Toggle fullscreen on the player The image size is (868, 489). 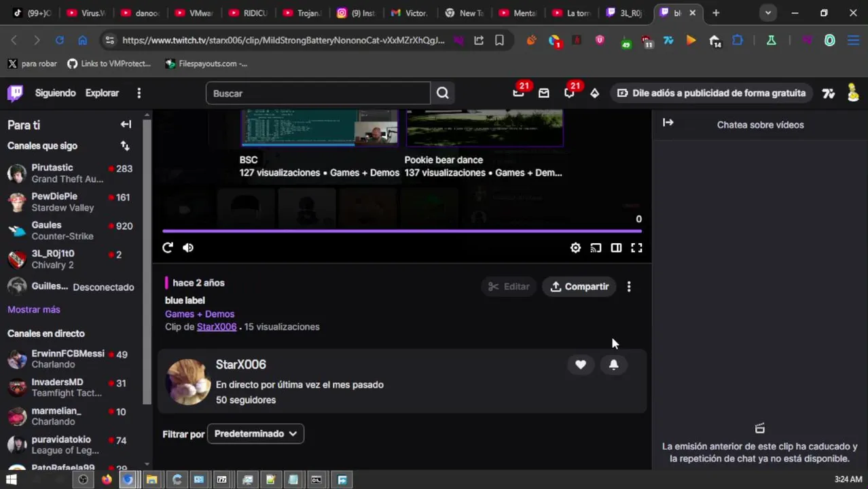[636, 248]
